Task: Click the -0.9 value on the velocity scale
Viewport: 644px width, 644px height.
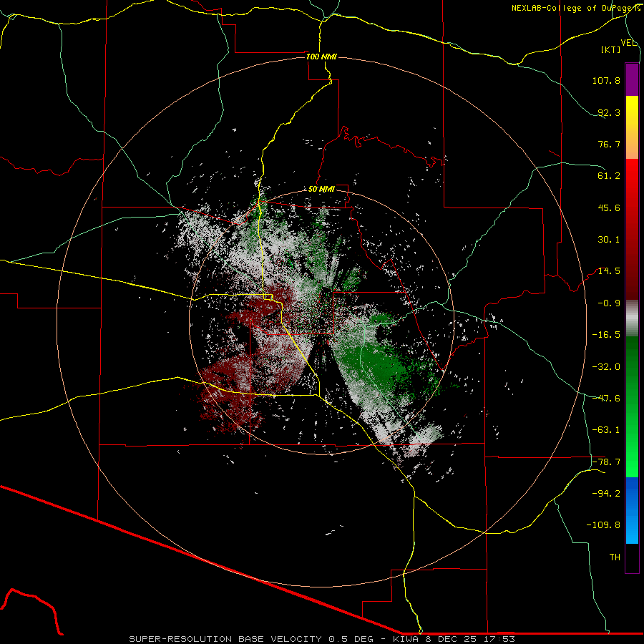Action: (x=609, y=303)
